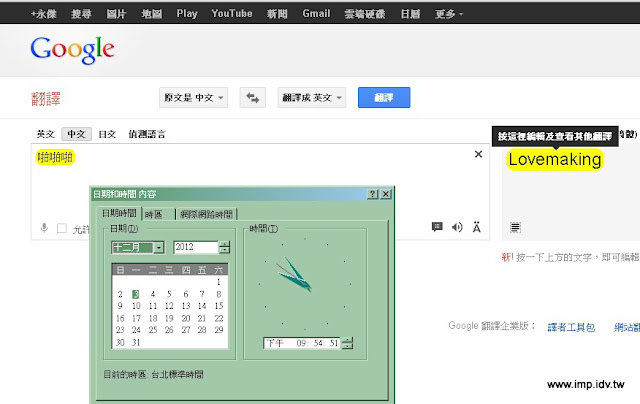Expand the 更多 menu in top bar

tap(449, 14)
